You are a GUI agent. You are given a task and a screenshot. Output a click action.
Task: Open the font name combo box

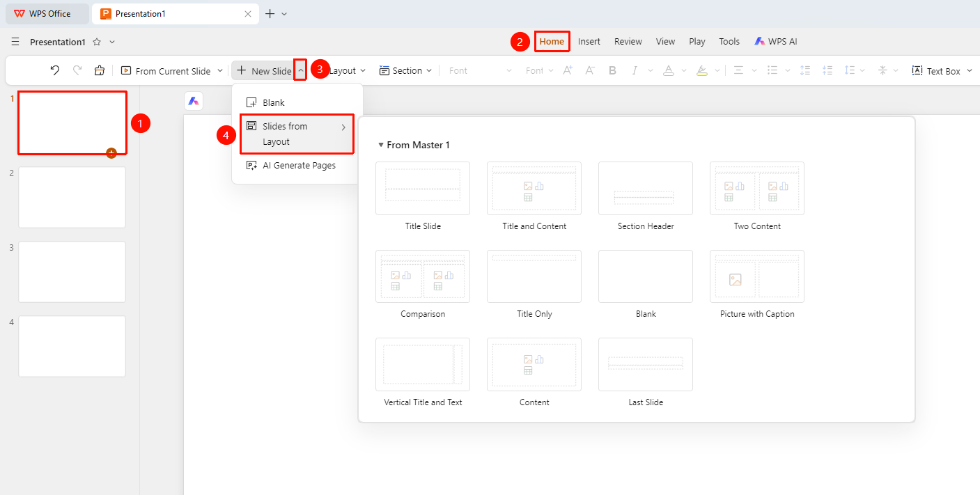(480, 70)
